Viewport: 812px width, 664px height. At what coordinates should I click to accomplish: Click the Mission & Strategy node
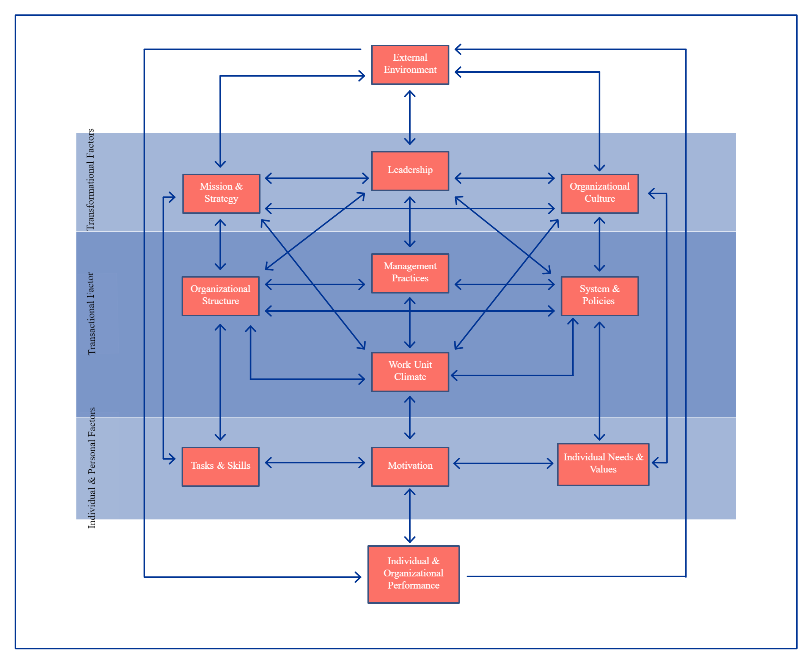click(x=210, y=199)
